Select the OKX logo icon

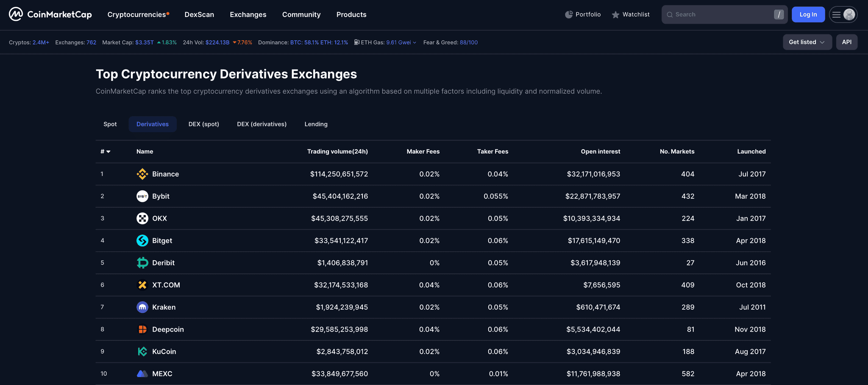point(143,218)
